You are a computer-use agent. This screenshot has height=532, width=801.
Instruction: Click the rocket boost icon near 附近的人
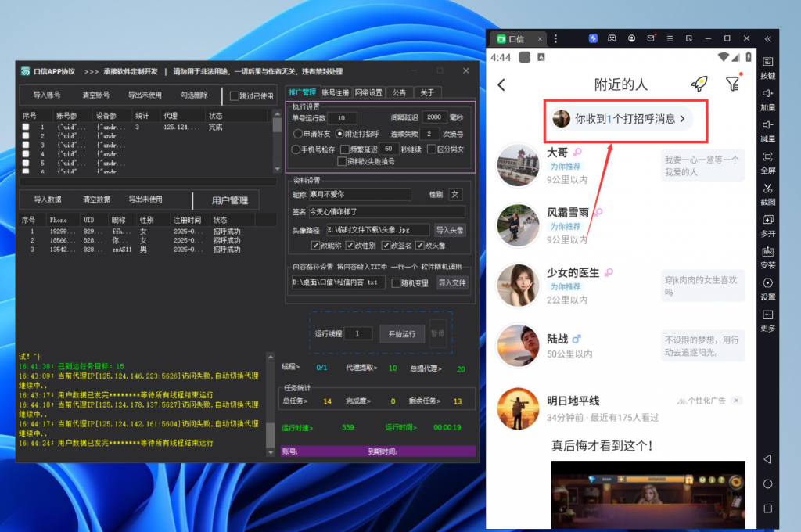(x=701, y=84)
